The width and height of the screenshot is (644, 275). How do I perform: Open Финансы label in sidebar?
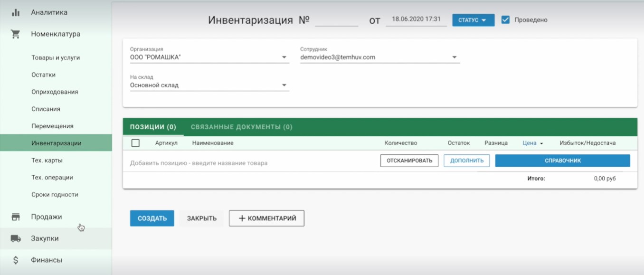click(x=47, y=260)
